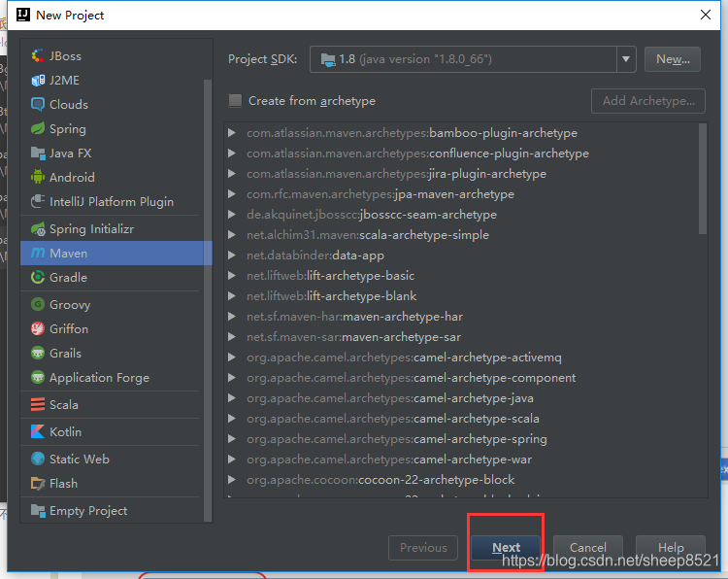Select camel-archetype-activemq row

[461, 358]
